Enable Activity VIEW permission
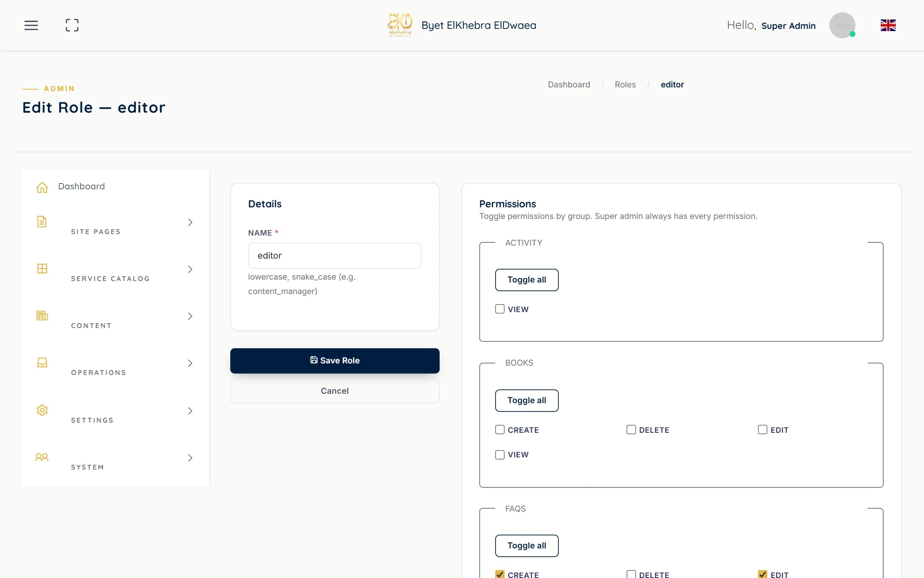 coord(500,309)
